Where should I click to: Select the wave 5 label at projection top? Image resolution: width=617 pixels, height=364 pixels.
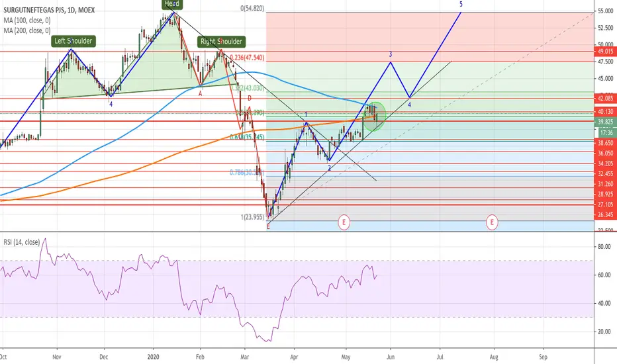point(461,5)
